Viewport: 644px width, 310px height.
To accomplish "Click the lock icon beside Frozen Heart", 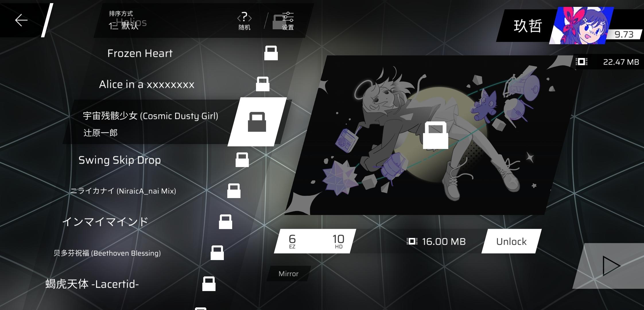I will [271, 53].
